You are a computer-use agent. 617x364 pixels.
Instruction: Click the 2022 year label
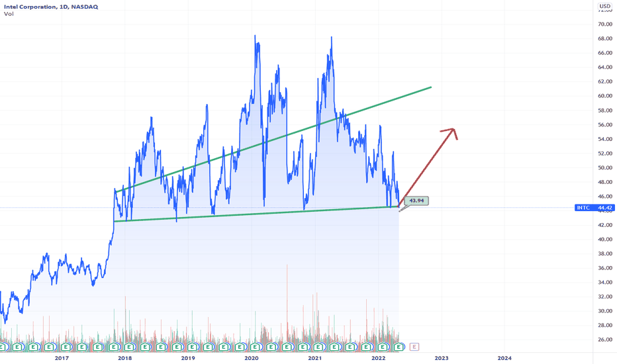pos(378,357)
